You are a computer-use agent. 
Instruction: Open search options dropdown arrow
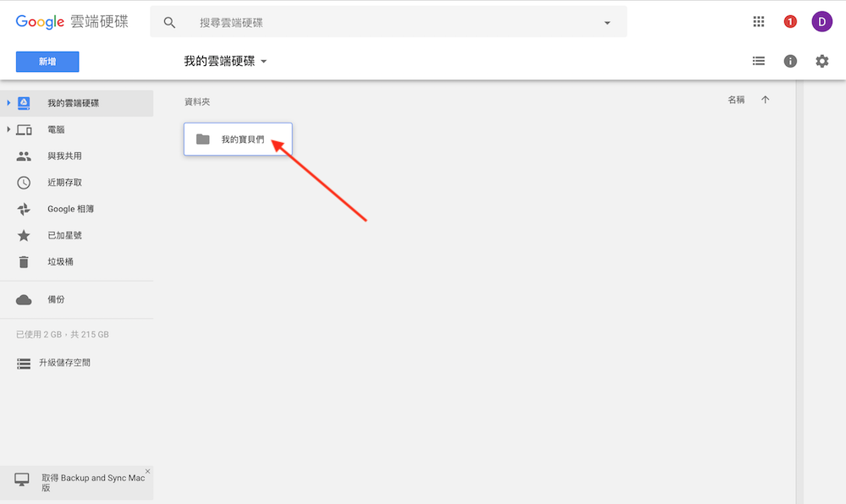(x=607, y=23)
